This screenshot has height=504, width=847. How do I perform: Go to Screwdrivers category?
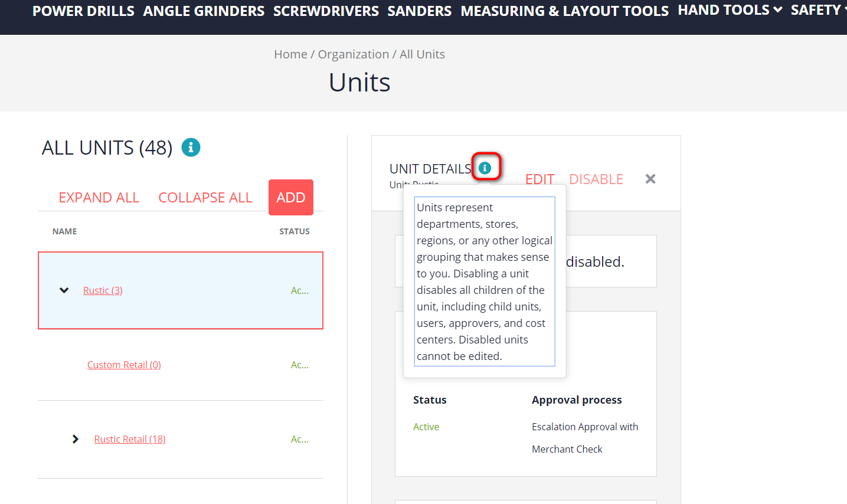pyautogui.click(x=326, y=11)
